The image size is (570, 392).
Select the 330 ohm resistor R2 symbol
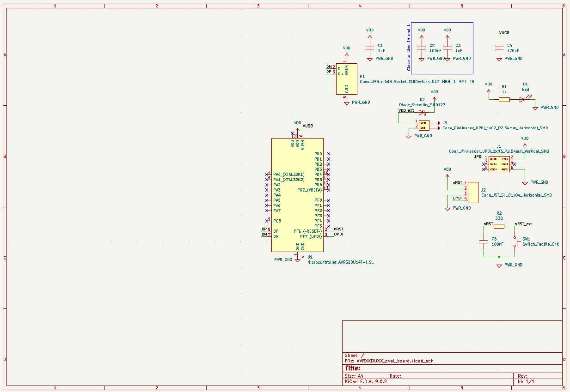499,226
